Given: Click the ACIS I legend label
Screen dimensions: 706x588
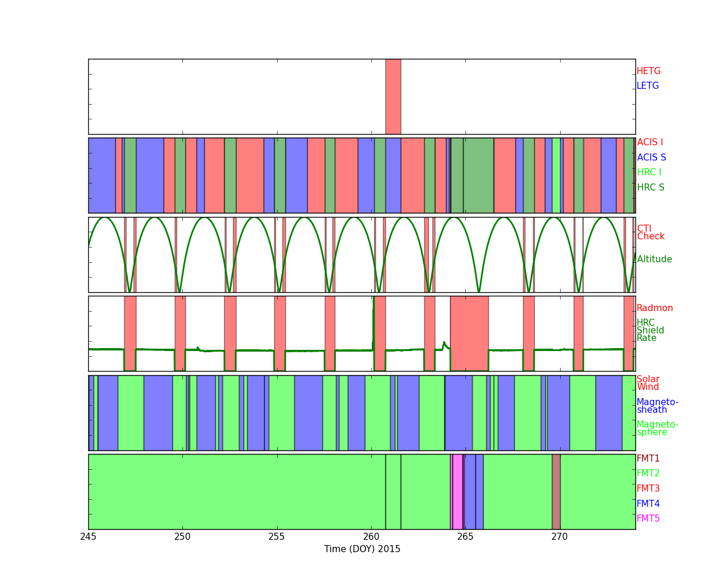Looking at the screenshot, I should pyautogui.click(x=650, y=142).
